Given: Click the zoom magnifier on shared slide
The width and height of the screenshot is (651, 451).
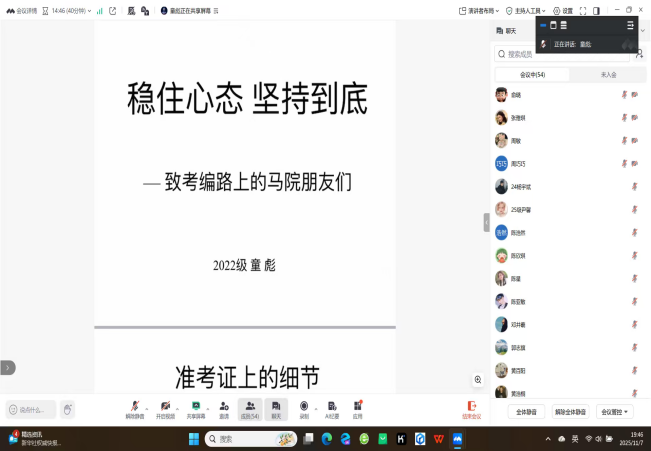Looking at the screenshot, I should click(x=478, y=379).
